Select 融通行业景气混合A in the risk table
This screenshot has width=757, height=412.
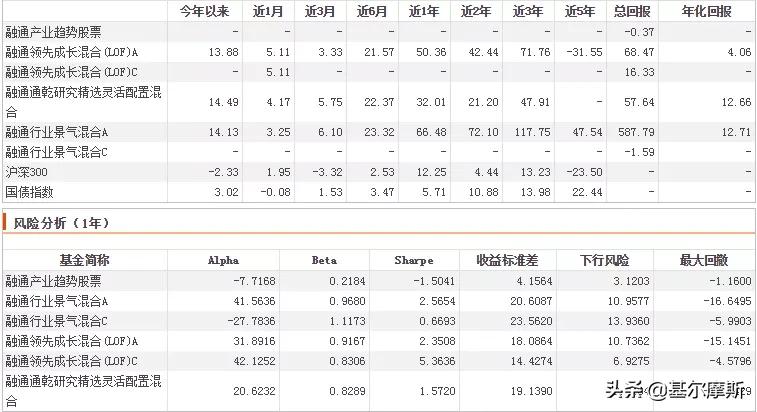point(56,301)
